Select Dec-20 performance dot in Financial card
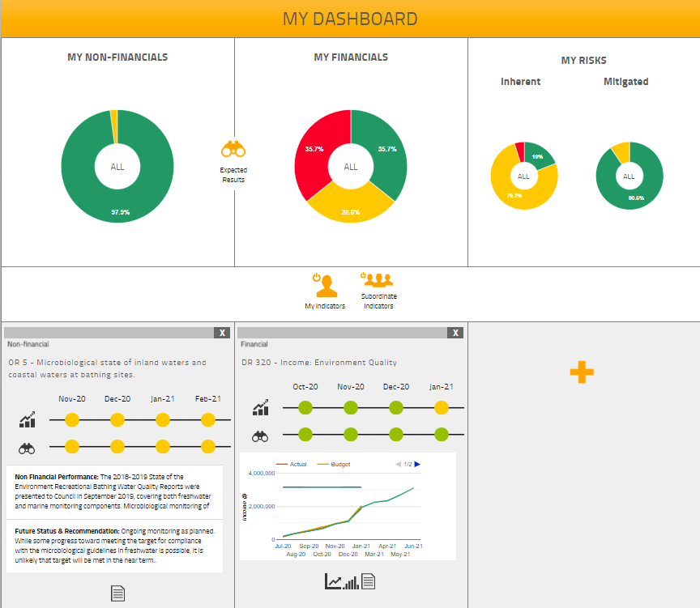 [396, 408]
